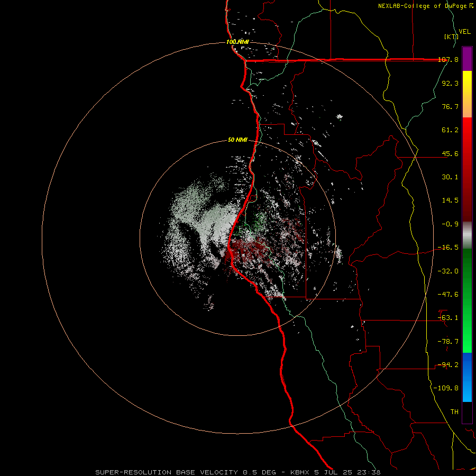The width and height of the screenshot is (476, 476).
Task: Click the 61.2 velocity scale value
Action: [x=450, y=130]
